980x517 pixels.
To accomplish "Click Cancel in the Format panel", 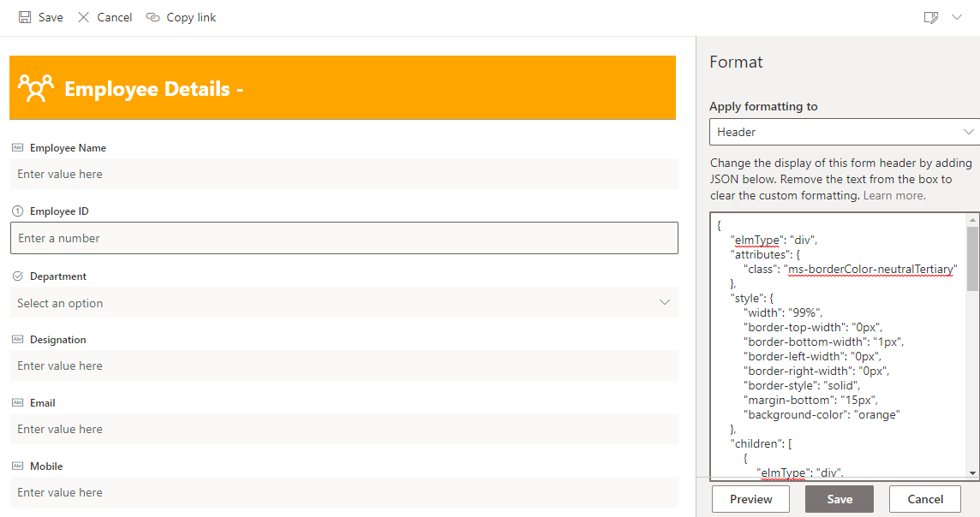I will pyautogui.click(x=924, y=498).
